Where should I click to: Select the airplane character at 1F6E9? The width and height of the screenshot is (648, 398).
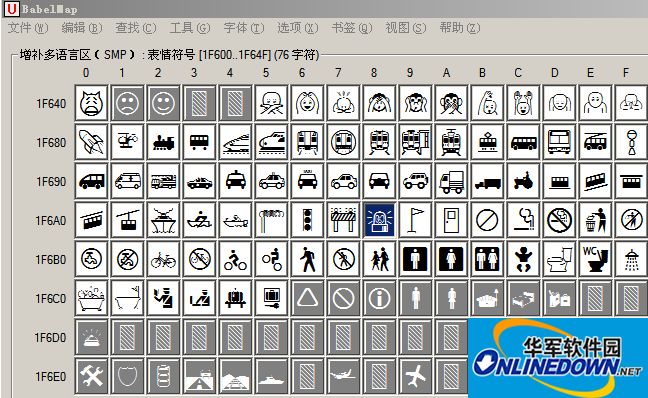415,377
